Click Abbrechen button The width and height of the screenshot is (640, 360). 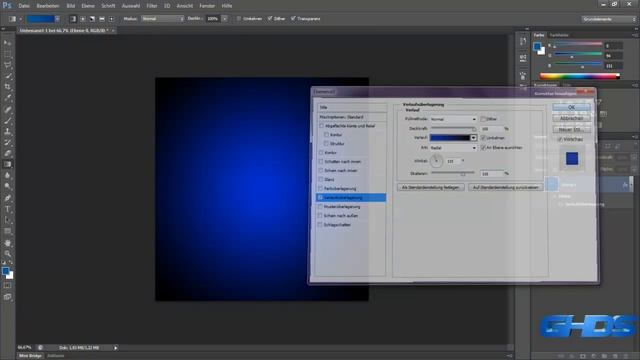click(x=571, y=118)
